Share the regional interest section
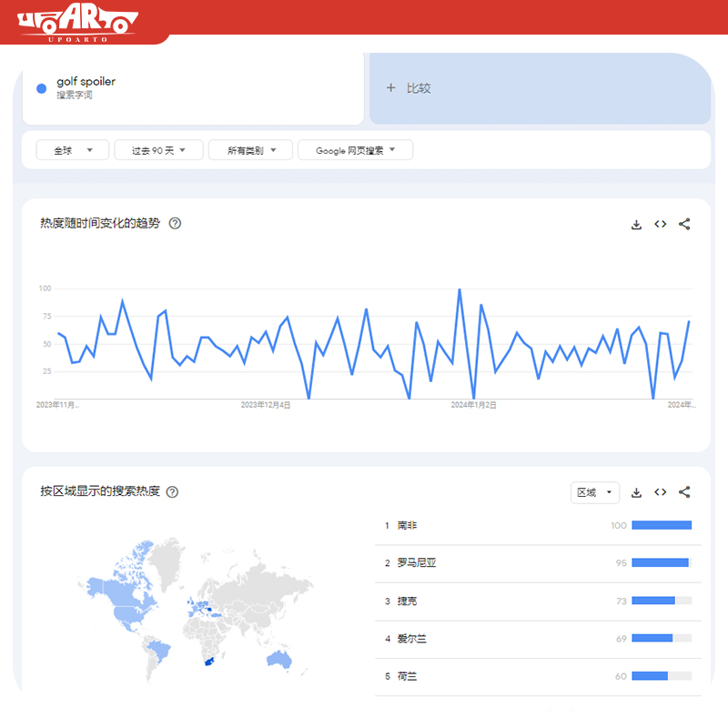 [684, 492]
